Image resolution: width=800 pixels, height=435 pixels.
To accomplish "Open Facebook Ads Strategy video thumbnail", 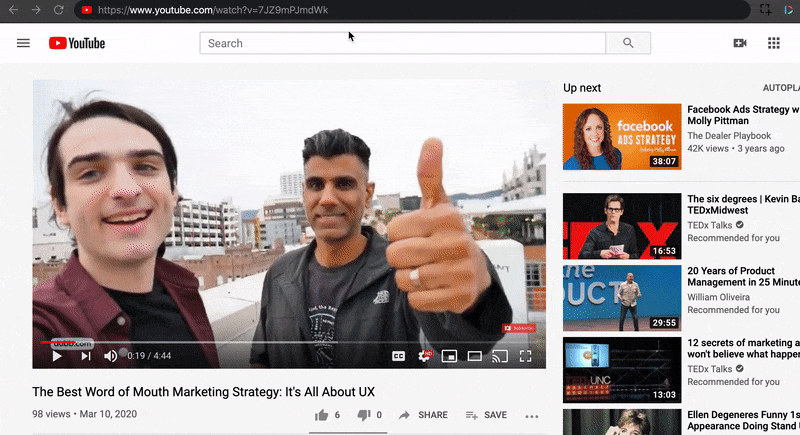I will pos(622,137).
